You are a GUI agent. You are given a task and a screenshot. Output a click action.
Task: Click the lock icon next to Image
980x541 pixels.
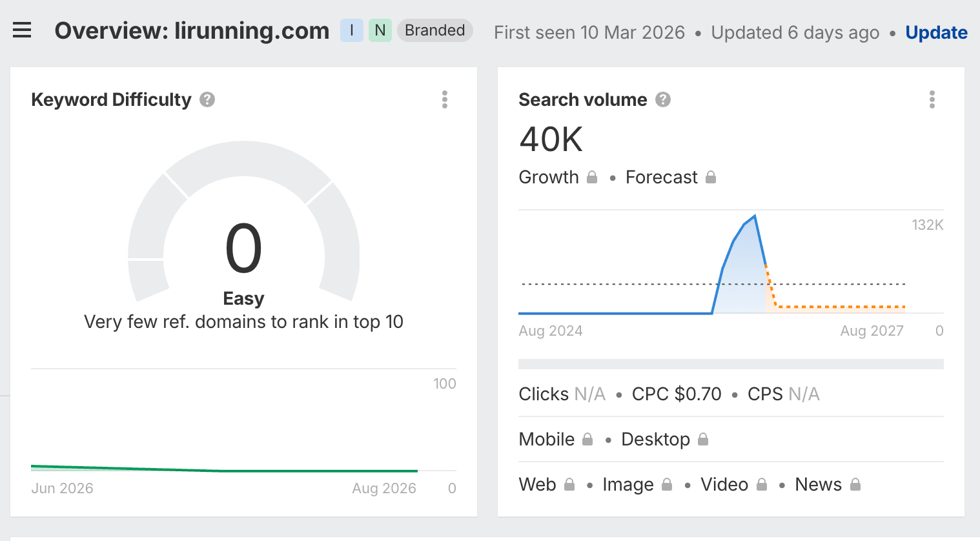pos(667,484)
